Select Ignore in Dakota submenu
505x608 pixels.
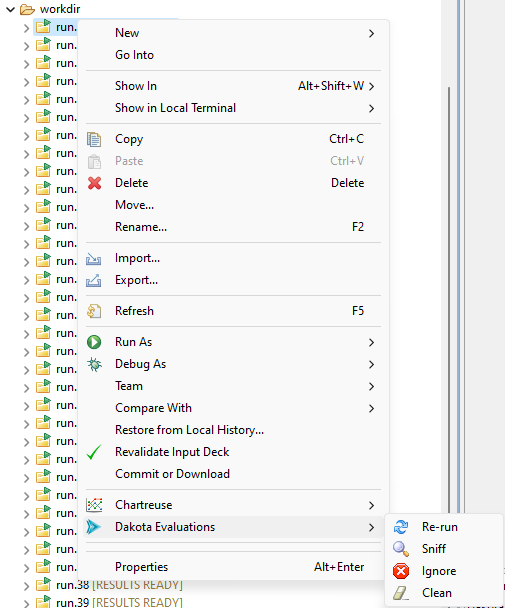444,571
